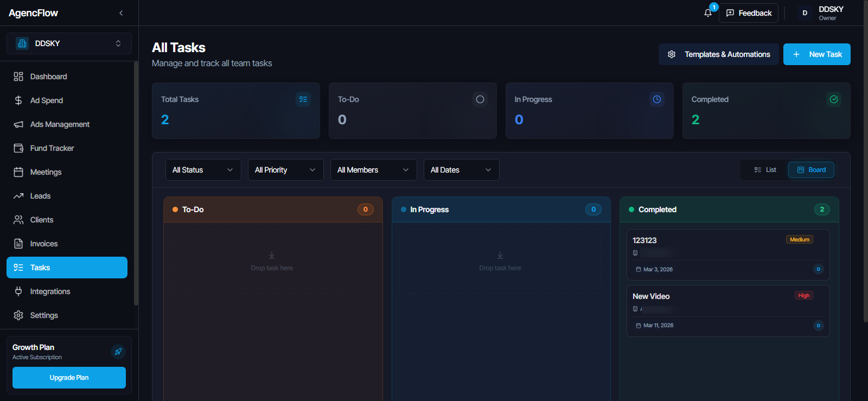Click the Total Tasks list icon
Screen dimensions: 868x401
tap(303, 99)
